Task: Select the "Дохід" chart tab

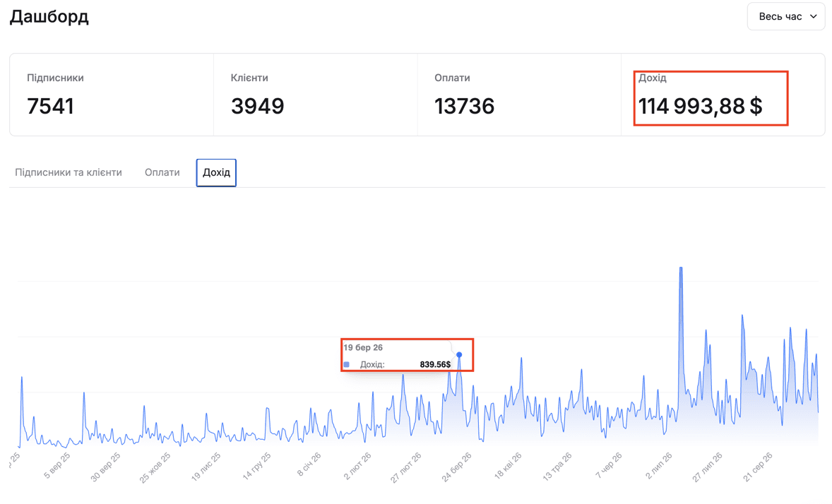Action: (x=217, y=172)
